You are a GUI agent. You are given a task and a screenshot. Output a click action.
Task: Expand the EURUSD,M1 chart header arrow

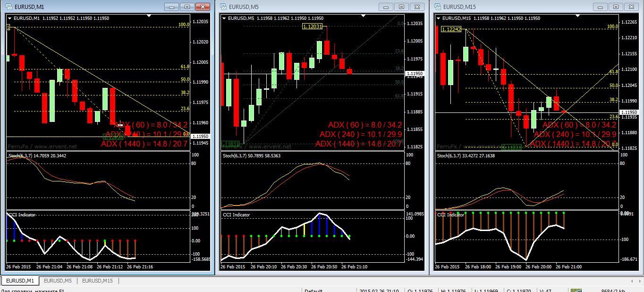point(10,18)
